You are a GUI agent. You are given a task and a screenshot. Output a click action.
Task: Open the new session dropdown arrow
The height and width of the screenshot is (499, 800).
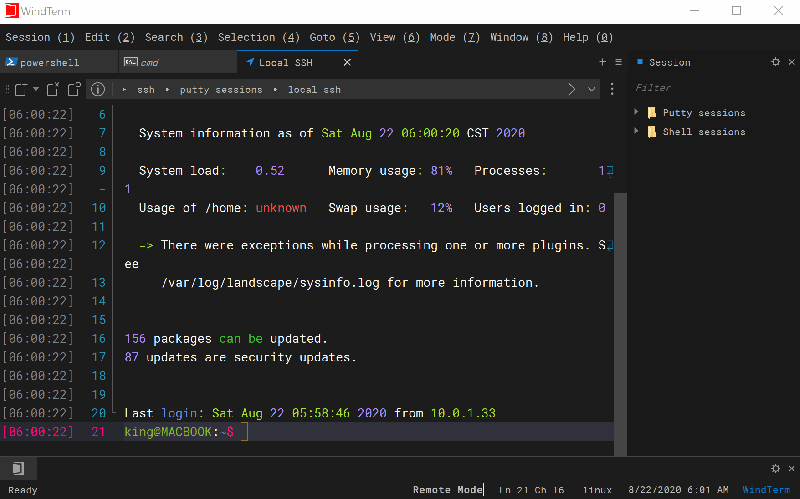tap(36, 89)
